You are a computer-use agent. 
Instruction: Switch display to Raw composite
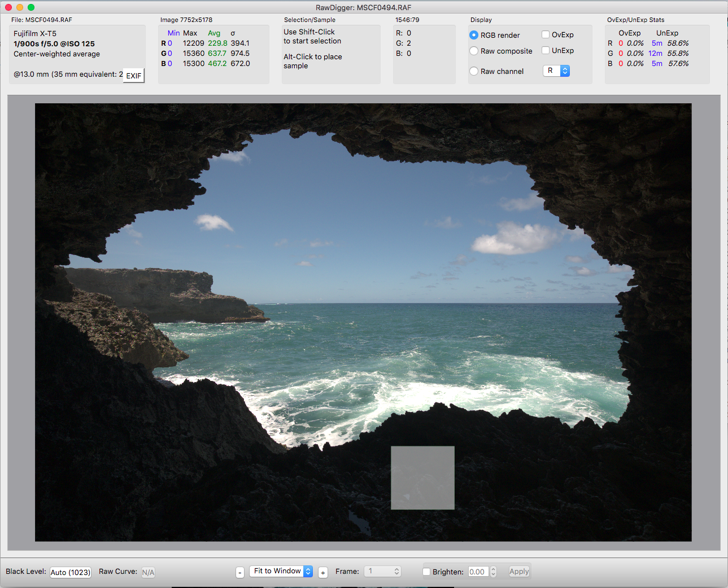[474, 51]
